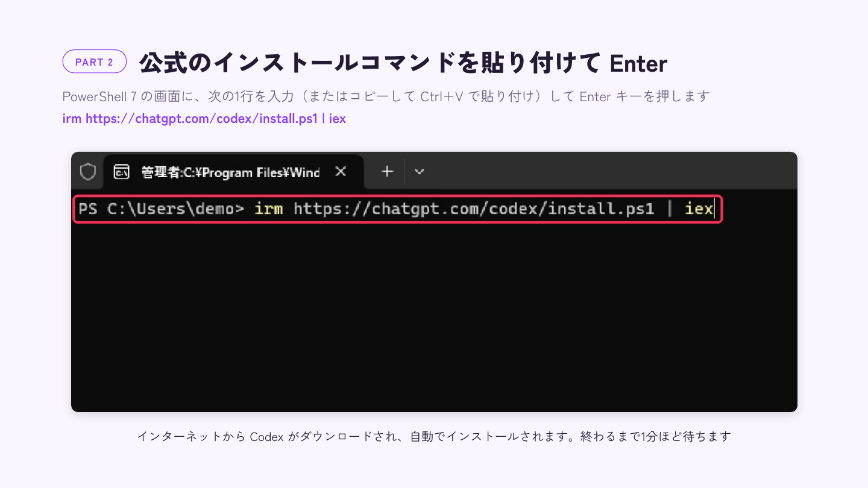This screenshot has height=488, width=868.
Task: Expand the terminal profile dropdown chevron
Action: (420, 172)
